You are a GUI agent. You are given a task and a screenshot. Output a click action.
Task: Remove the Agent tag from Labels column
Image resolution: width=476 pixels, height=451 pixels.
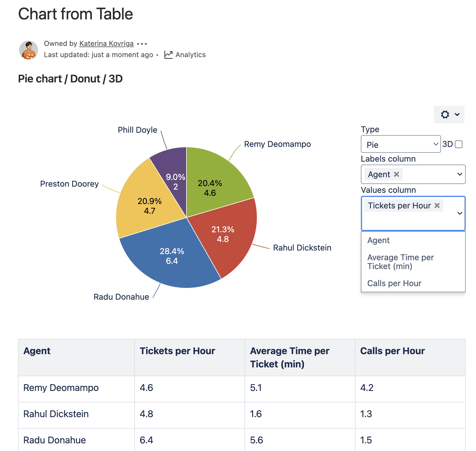coord(396,174)
